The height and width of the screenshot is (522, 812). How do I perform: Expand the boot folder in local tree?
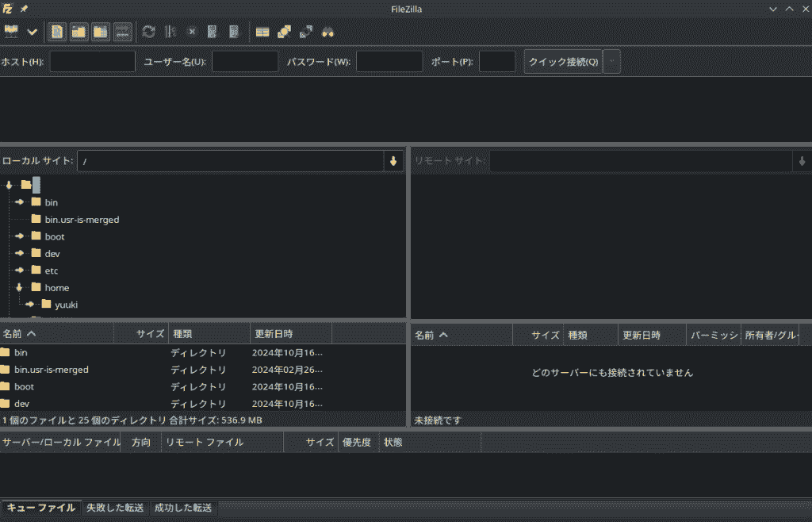pyautogui.click(x=19, y=236)
